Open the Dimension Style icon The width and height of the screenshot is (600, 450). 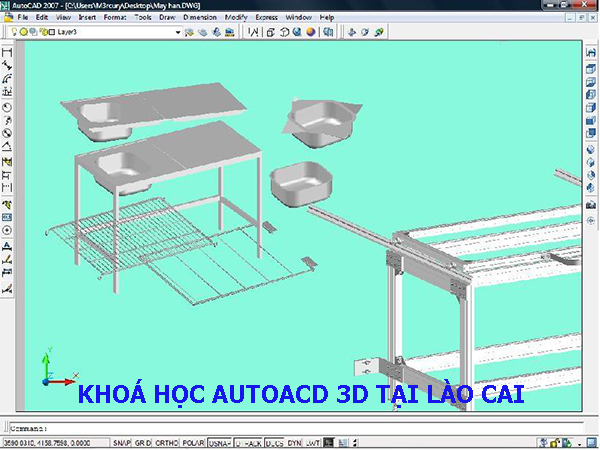point(7,288)
